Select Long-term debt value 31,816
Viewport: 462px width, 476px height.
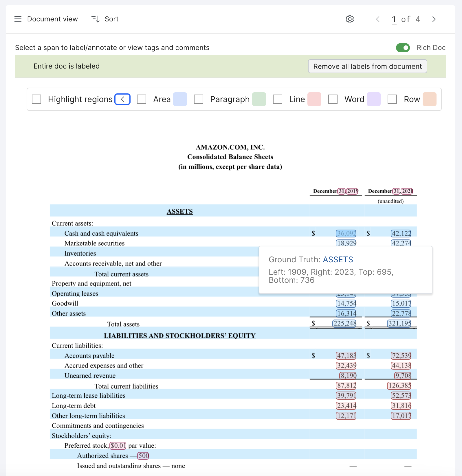coord(401,406)
